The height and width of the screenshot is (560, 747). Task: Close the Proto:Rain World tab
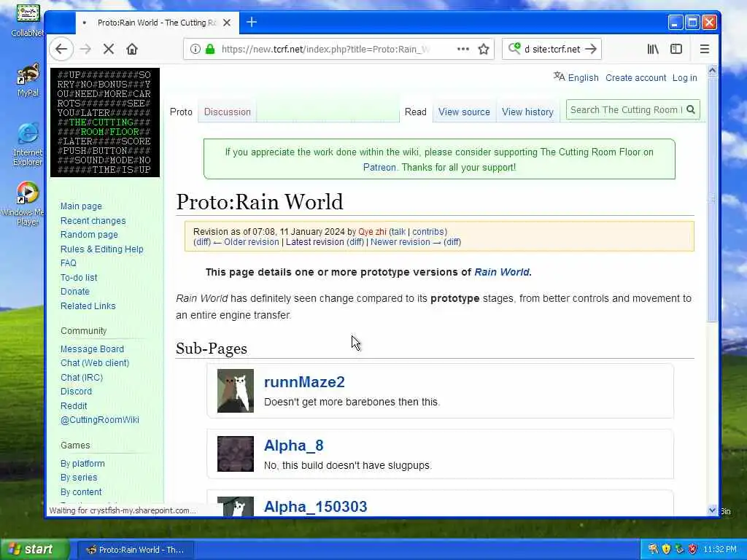coord(227,23)
